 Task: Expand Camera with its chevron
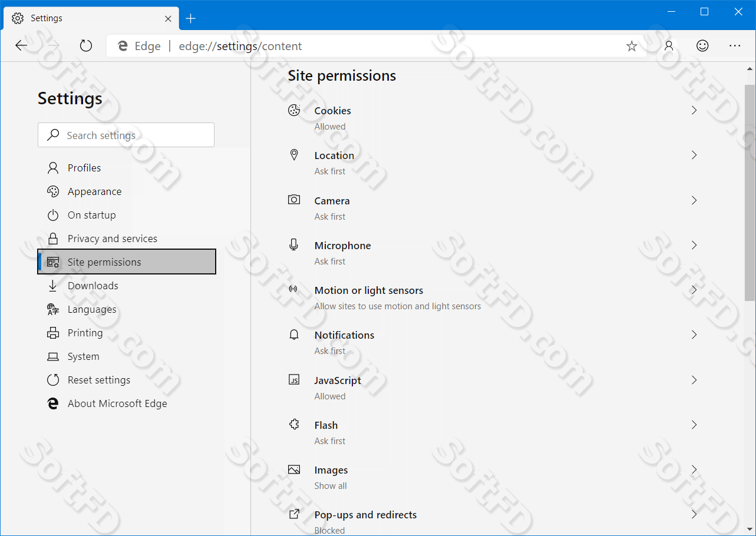[x=694, y=200]
